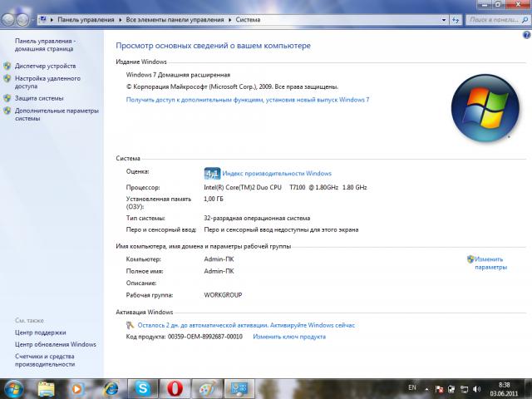
Task: Click the 'Изменить ключ продукта' link
Action: coord(289,337)
